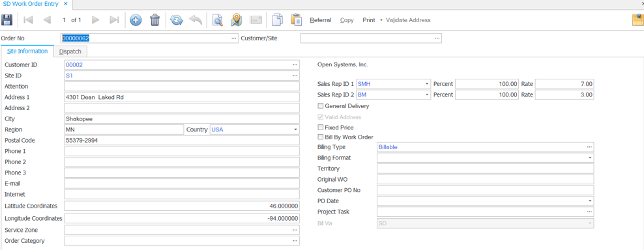Click the refresh icon in the toolbar
This screenshot has width=644, height=250.
(176, 20)
